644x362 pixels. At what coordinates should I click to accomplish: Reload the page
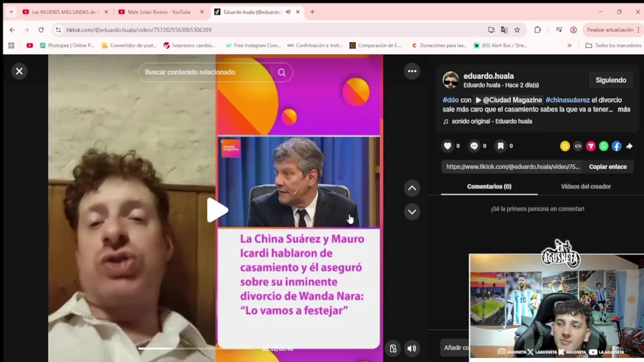41,30
